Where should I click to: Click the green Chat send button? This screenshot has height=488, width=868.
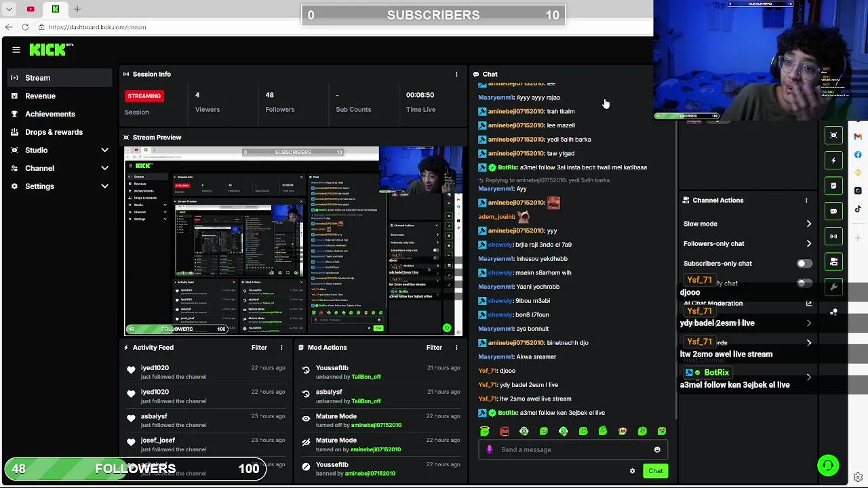[x=655, y=471]
